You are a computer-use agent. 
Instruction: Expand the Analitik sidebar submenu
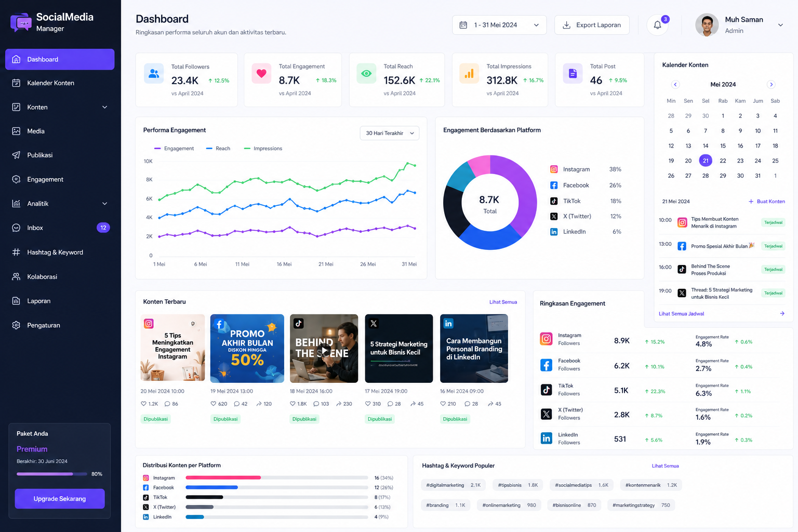point(104,204)
